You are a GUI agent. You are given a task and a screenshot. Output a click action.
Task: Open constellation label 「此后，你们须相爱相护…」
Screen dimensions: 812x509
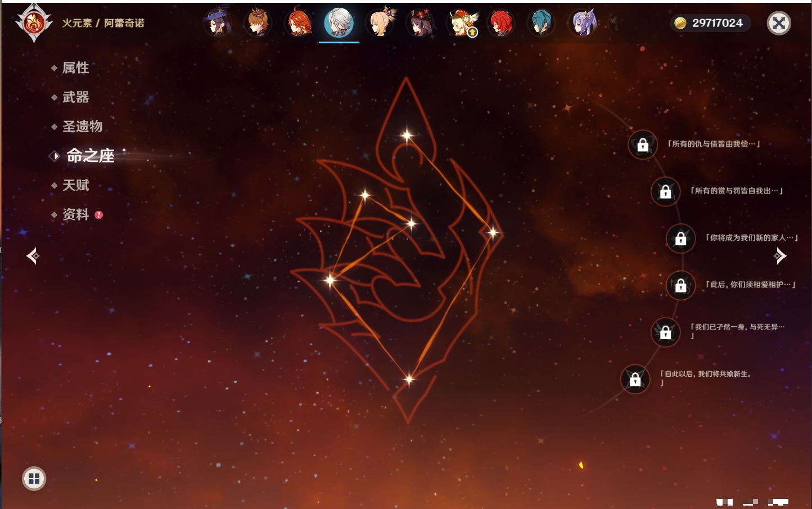(751, 285)
